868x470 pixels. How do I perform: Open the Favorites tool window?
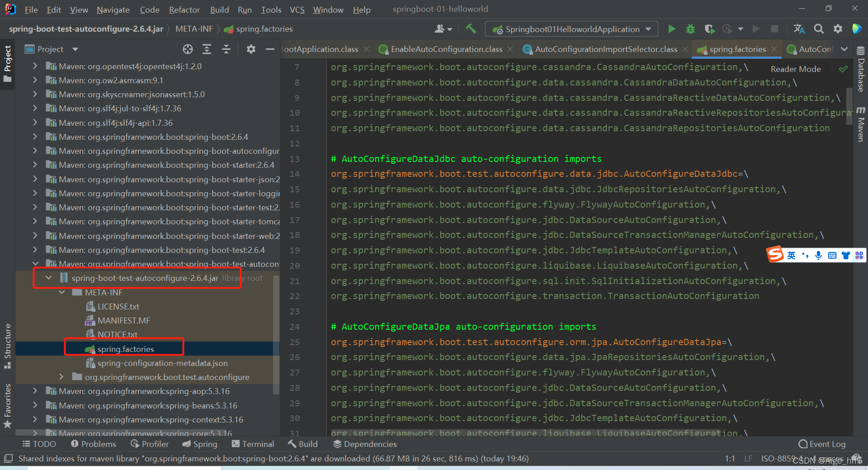(x=7, y=405)
